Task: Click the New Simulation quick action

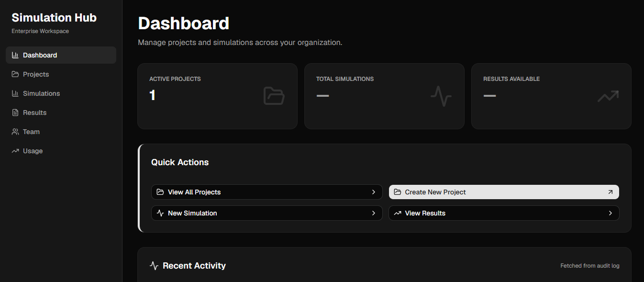Action: [x=267, y=213]
